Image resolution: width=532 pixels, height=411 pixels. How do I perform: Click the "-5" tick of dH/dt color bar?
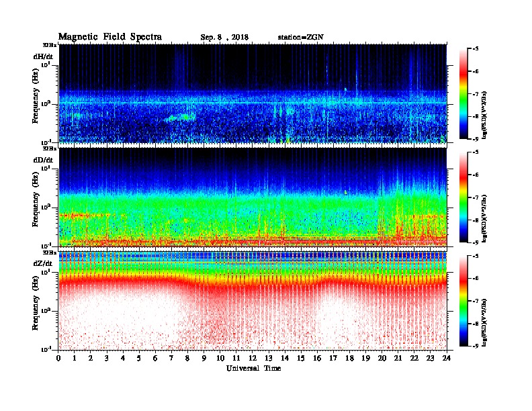click(476, 49)
